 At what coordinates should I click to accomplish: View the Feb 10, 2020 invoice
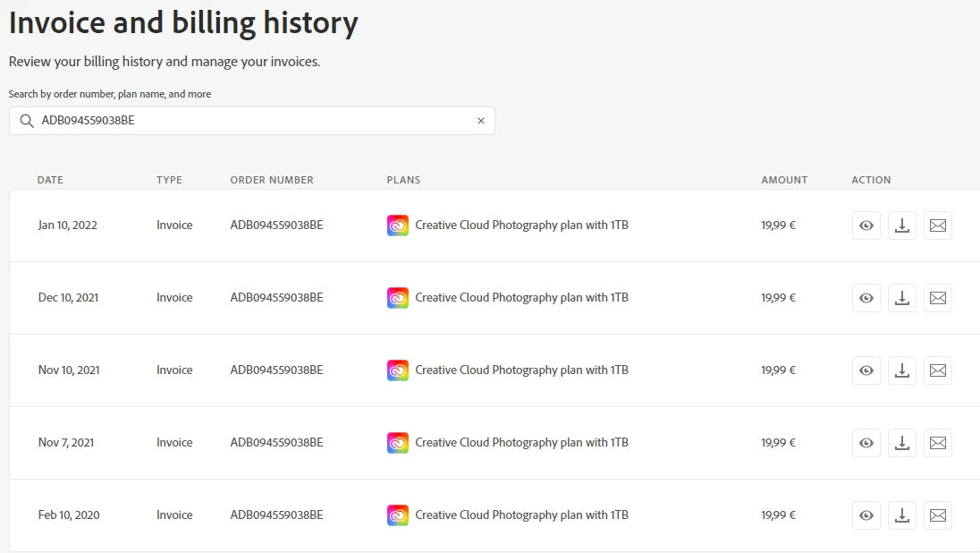click(866, 516)
